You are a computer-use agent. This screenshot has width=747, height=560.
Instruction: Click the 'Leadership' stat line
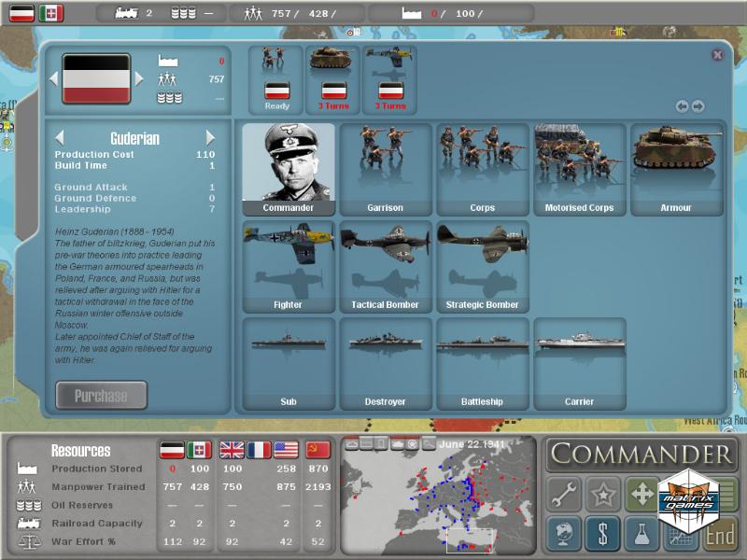tap(134, 209)
